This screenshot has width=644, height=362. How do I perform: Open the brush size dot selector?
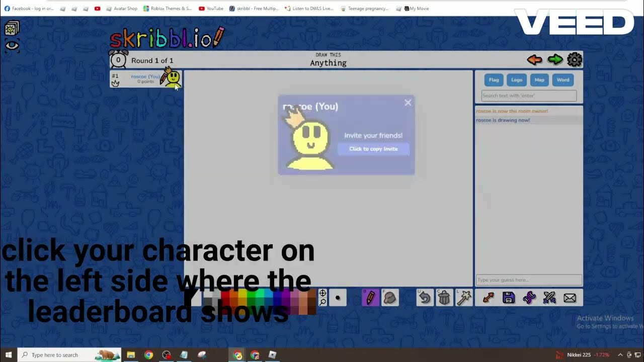point(338,298)
